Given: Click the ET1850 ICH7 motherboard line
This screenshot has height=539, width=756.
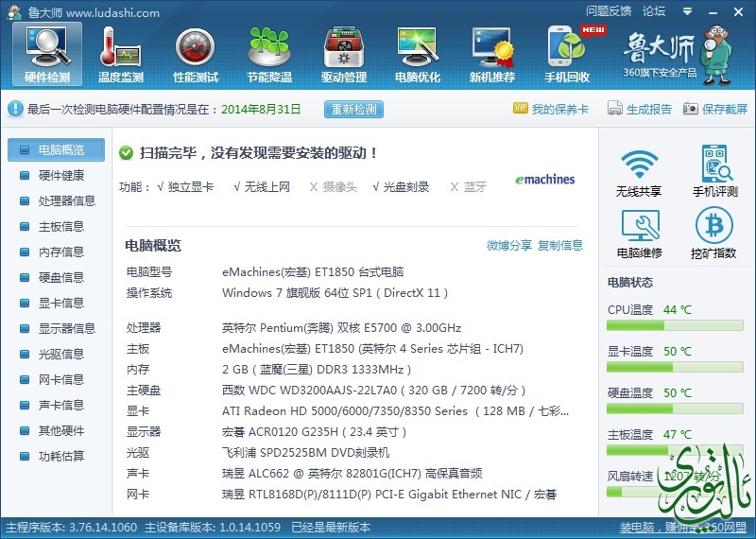Looking at the screenshot, I should point(372,348).
